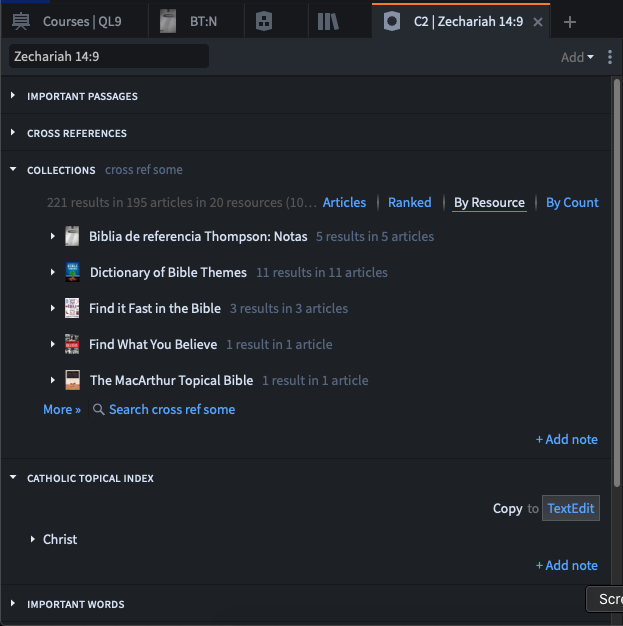
Task: Click the More » link under Collections
Action: click(62, 409)
